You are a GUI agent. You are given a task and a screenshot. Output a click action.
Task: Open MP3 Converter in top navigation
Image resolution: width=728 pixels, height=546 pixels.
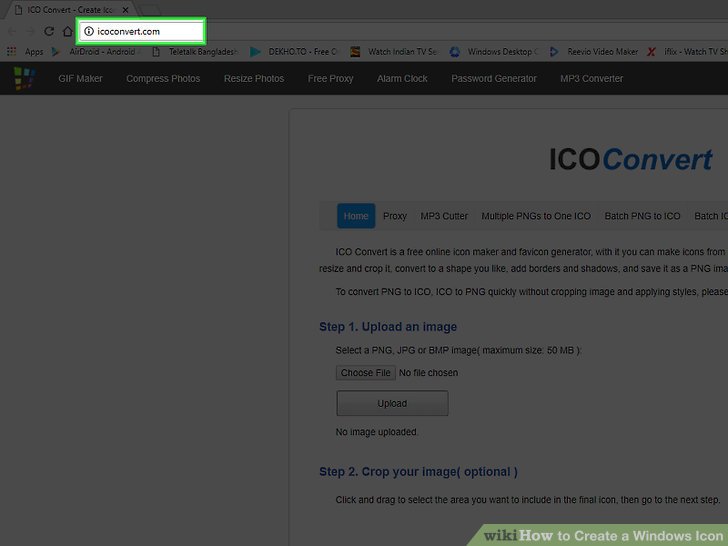pos(592,78)
